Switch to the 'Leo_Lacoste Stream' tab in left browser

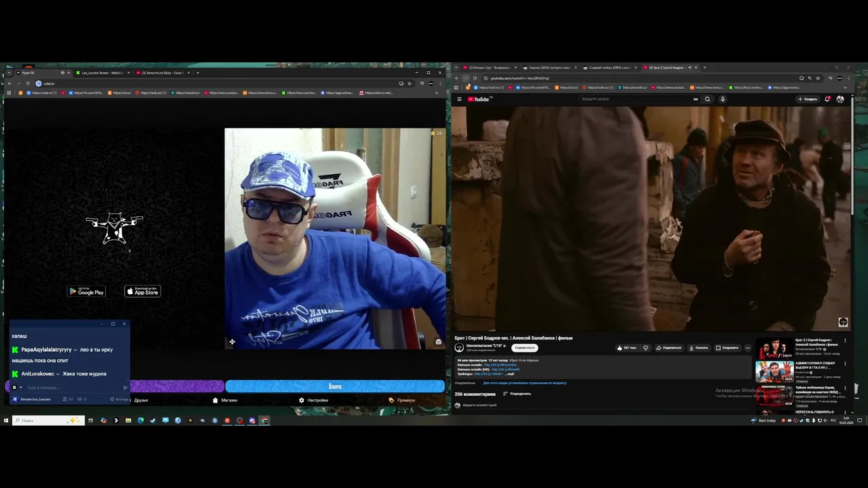tap(104, 73)
